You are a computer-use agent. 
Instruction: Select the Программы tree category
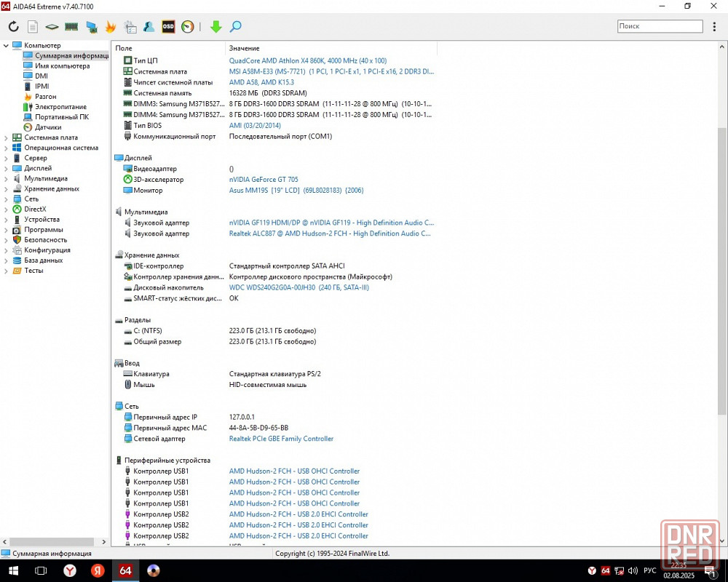[x=44, y=230]
